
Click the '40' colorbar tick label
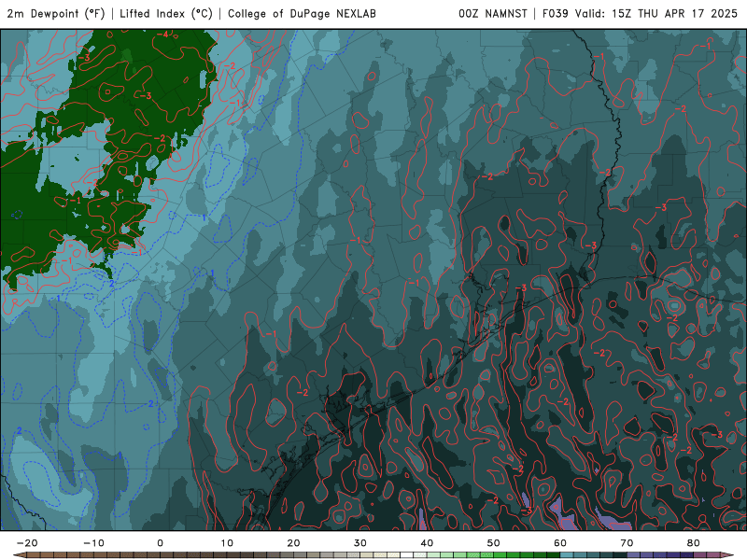427,543
